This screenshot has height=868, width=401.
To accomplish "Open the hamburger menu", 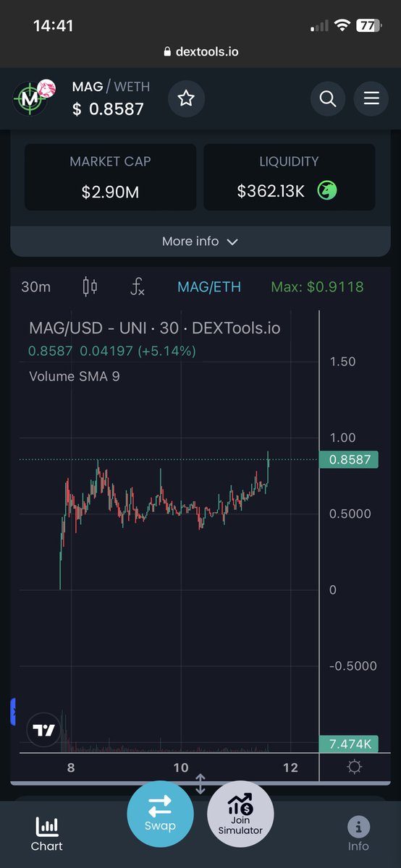I will (x=371, y=98).
